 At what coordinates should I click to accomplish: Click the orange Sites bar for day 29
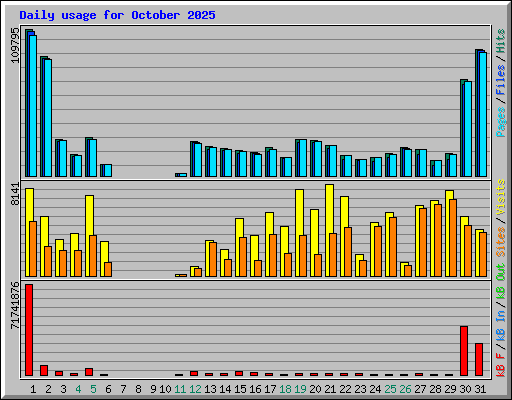(453, 238)
